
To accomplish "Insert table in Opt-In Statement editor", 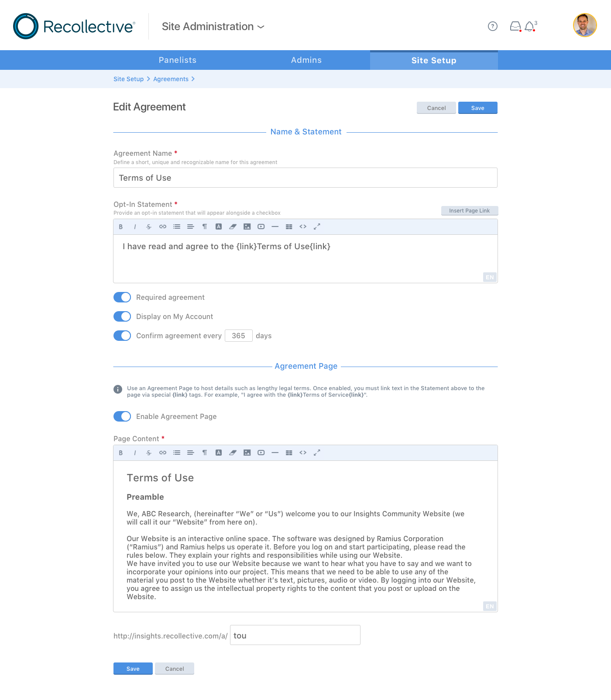I will click(x=289, y=226).
